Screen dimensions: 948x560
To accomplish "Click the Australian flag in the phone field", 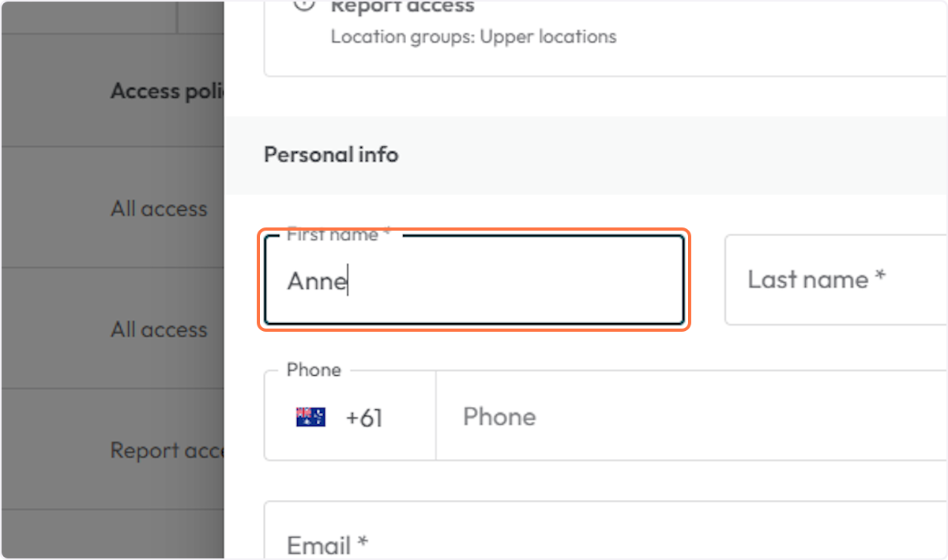I will 309,416.
